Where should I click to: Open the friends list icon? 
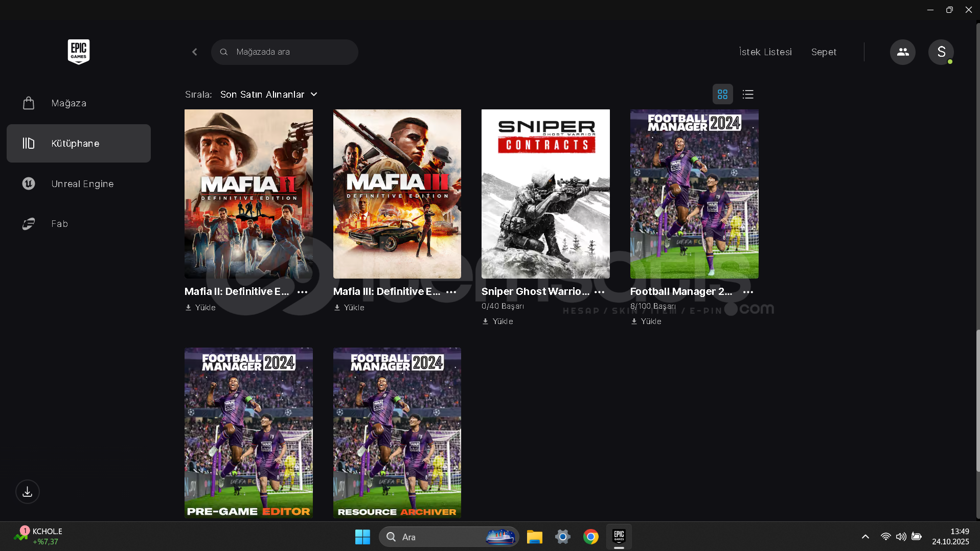coord(902,52)
